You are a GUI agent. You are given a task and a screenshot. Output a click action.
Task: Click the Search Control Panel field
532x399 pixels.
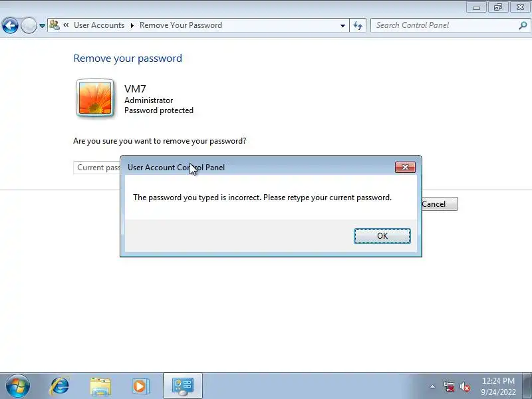coord(445,25)
